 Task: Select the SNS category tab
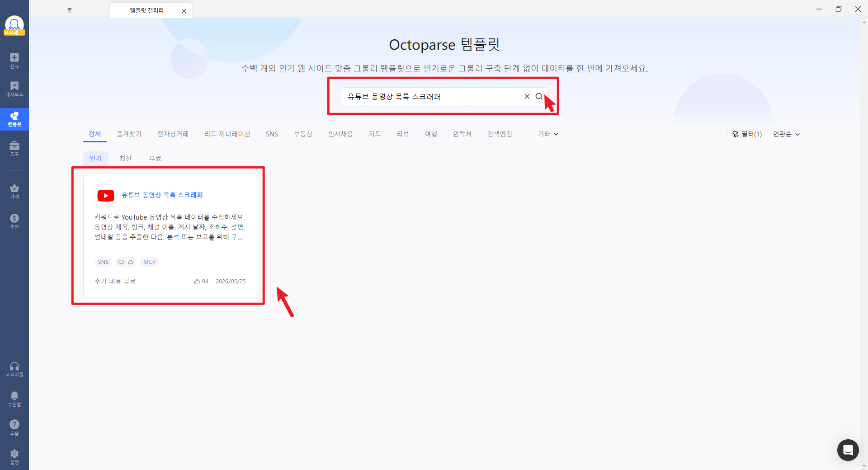(272, 134)
